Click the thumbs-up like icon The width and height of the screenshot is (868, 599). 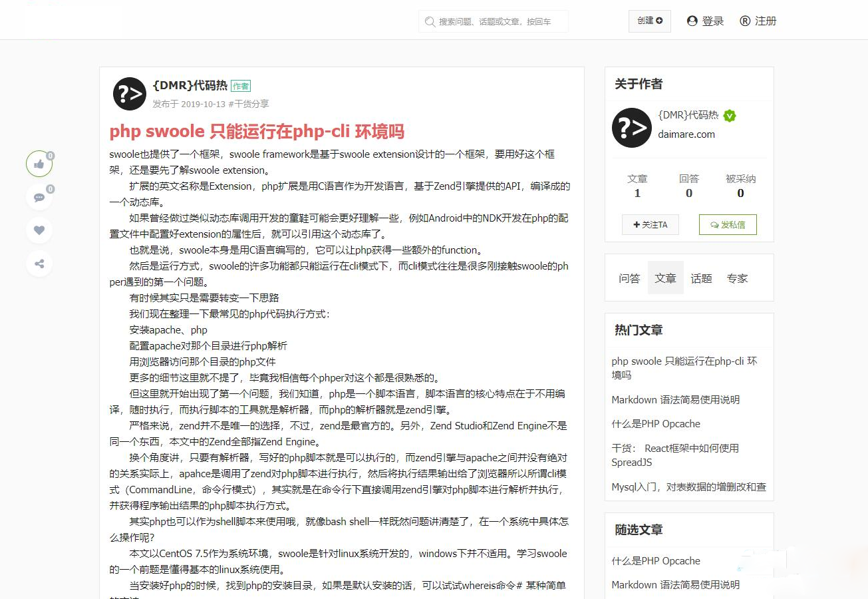[39, 164]
